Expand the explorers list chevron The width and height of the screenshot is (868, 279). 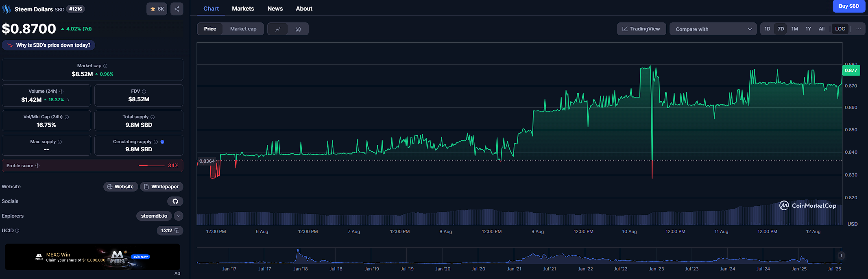pyautogui.click(x=179, y=216)
